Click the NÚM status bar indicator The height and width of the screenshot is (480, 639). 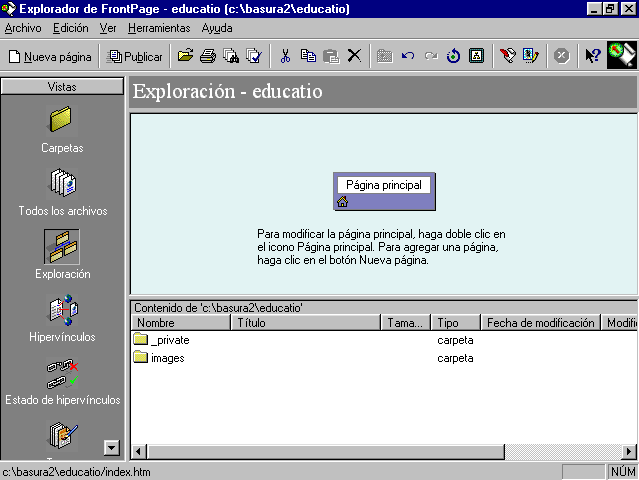click(623, 472)
